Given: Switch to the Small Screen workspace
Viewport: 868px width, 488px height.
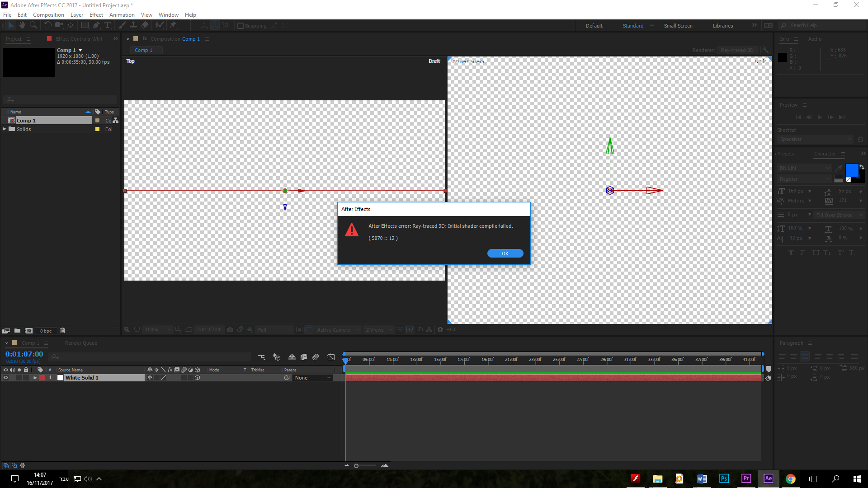Looking at the screenshot, I should click(678, 26).
